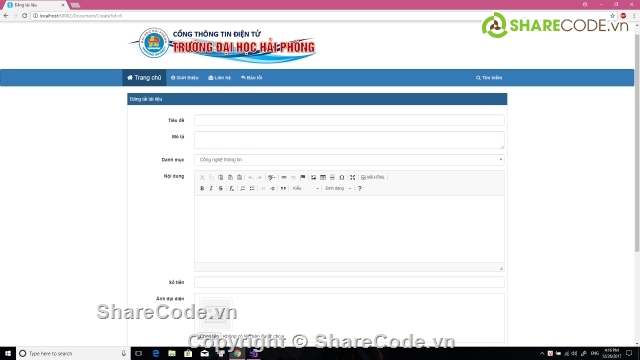Viewport: 640px width, 360px height.
Task: Open Microsoft Edge from taskbar
Action: point(156,353)
